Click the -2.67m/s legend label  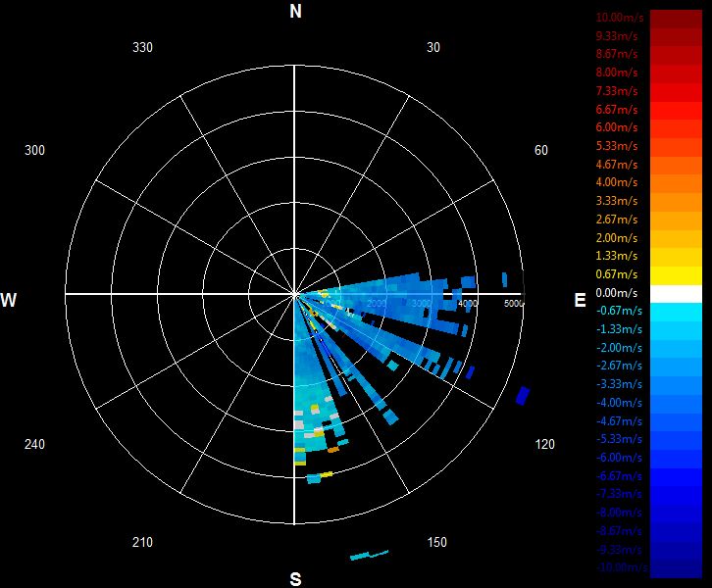[x=620, y=366]
